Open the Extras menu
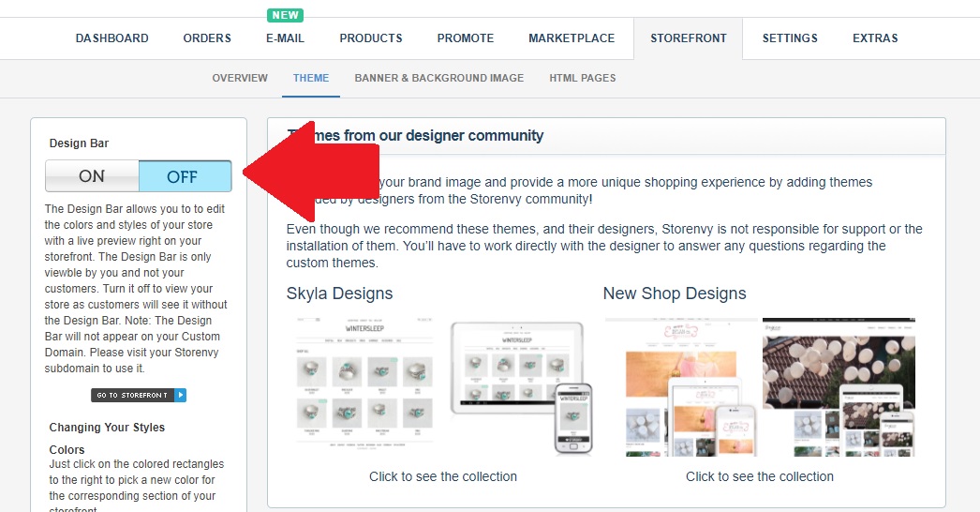Image resolution: width=980 pixels, height=512 pixels. pyautogui.click(x=875, y=38)
